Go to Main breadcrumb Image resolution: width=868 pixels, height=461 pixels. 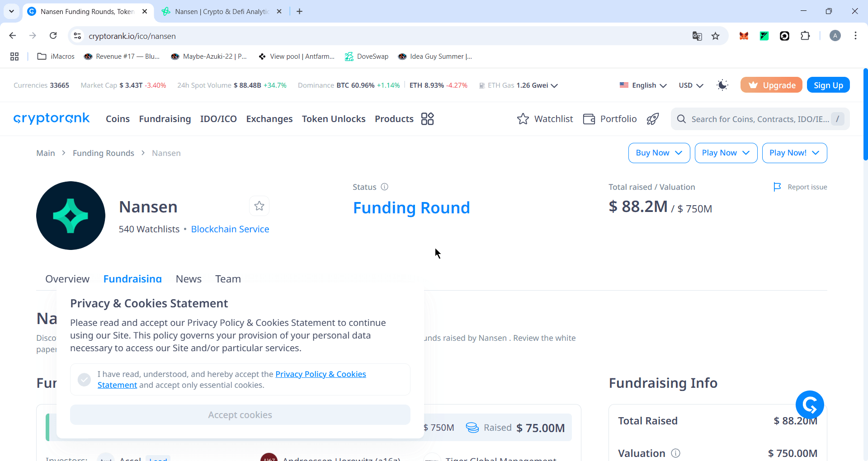[x=46, y=153]
